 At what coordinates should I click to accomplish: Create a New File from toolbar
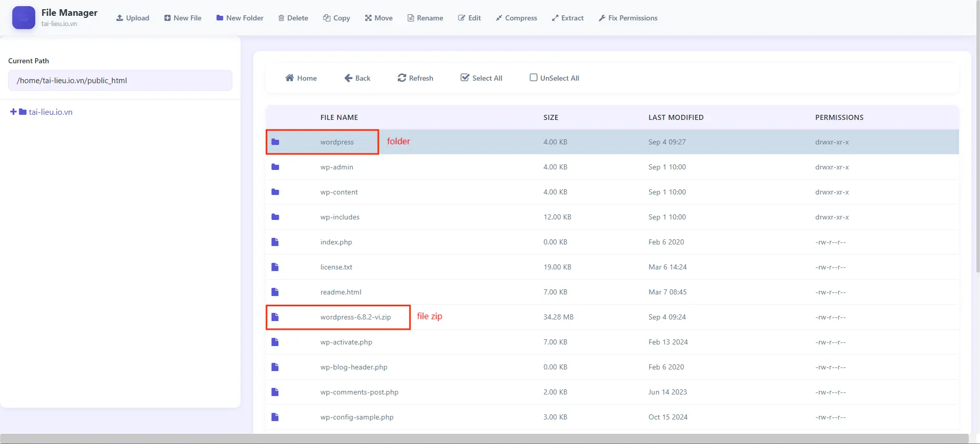pyautogui.click(x=183, y=18)
